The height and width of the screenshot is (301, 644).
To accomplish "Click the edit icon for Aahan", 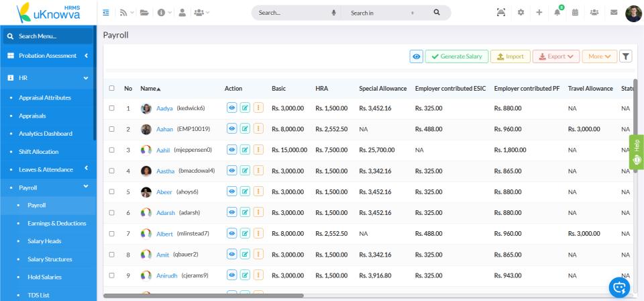I will pos(245,129).
